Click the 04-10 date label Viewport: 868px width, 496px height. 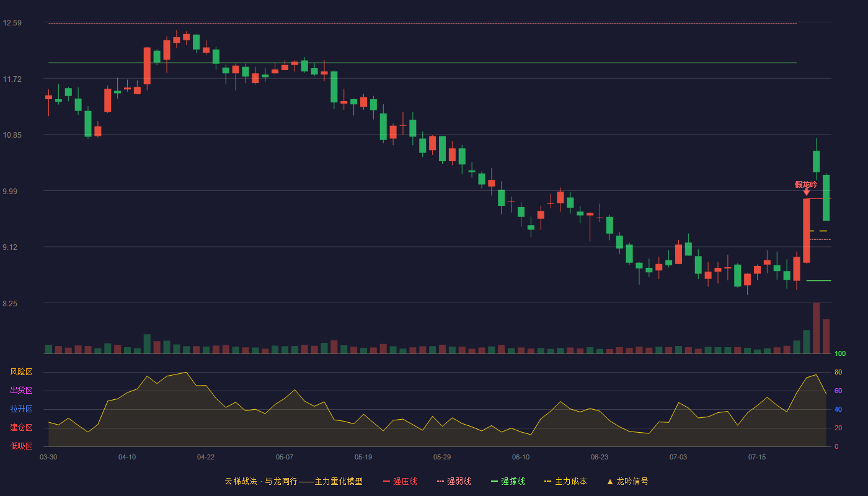pos(127,457)
